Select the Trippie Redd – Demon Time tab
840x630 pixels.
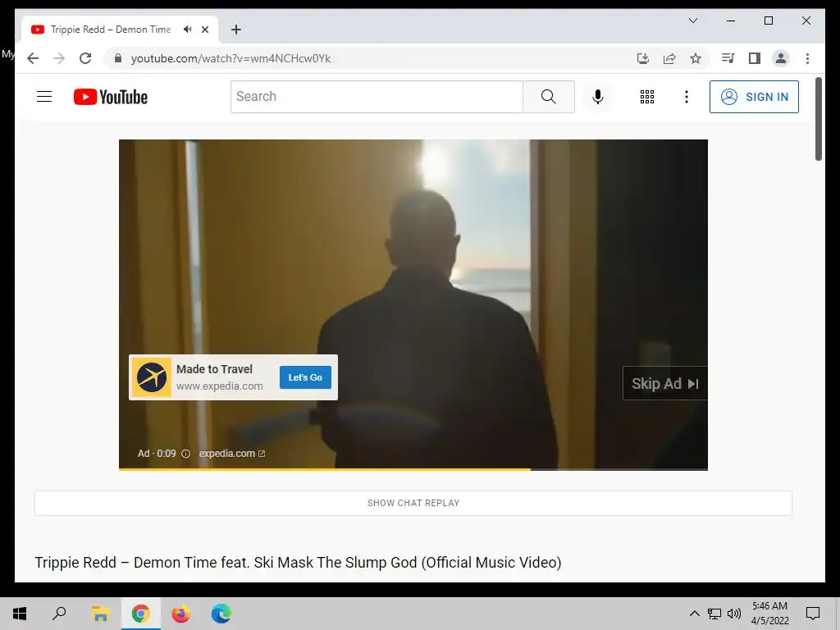(x=111, y=30)
